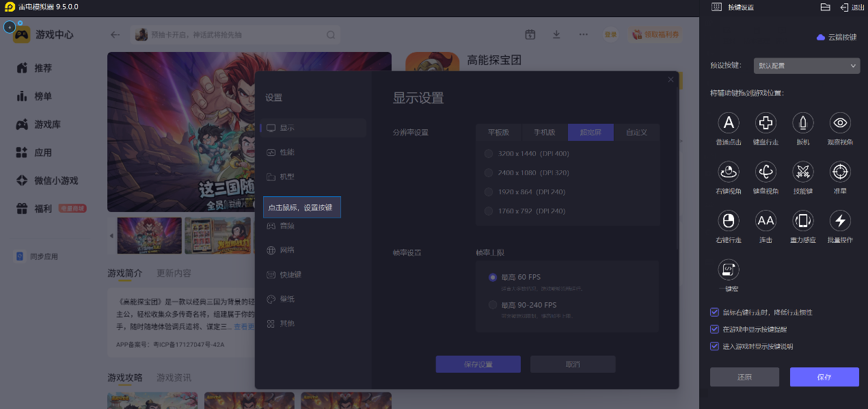Select the 批量操作 lightning batch icon
868x409 pixels.
point(840,220)
